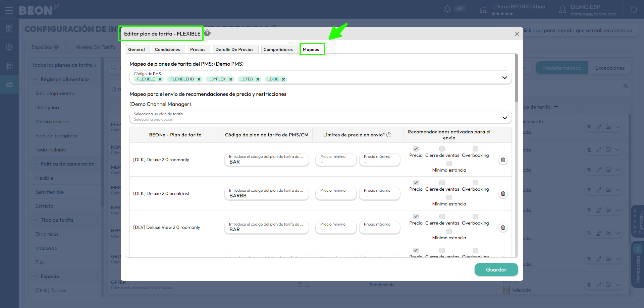644x308 pixels.
Task: Enable Cierre de ventas for Deluxe 2 0 roomonly
Action: pos(442,149)
